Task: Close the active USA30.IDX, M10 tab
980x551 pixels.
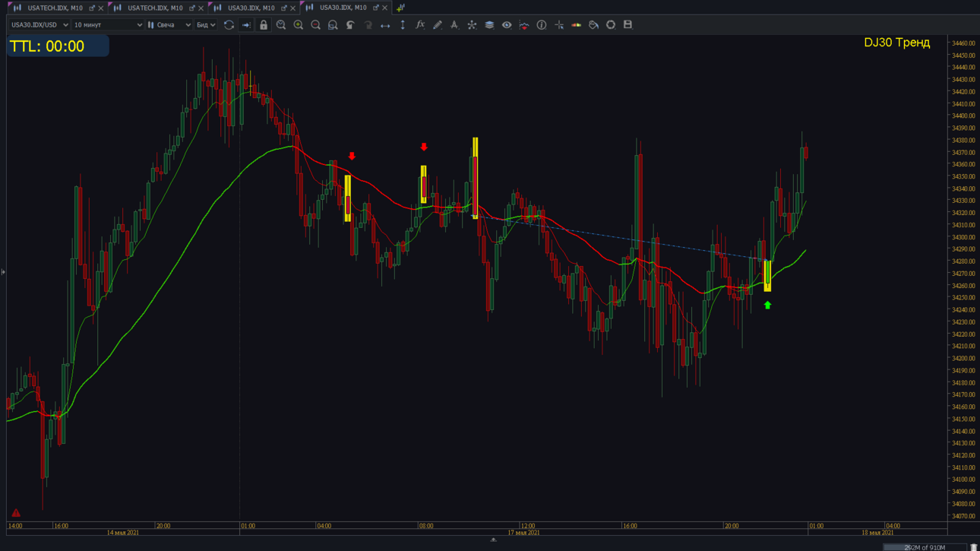Action: point(385,8)
